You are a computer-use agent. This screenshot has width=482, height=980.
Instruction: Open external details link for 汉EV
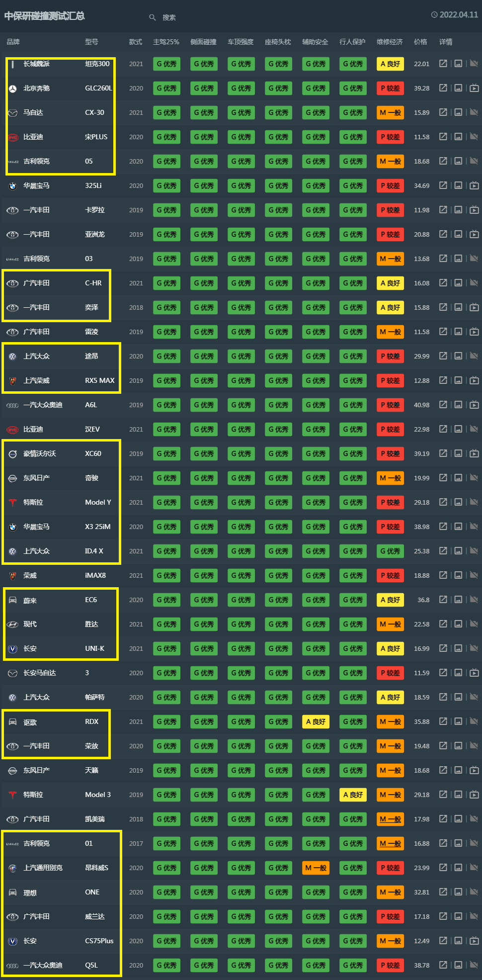(443, 429)
